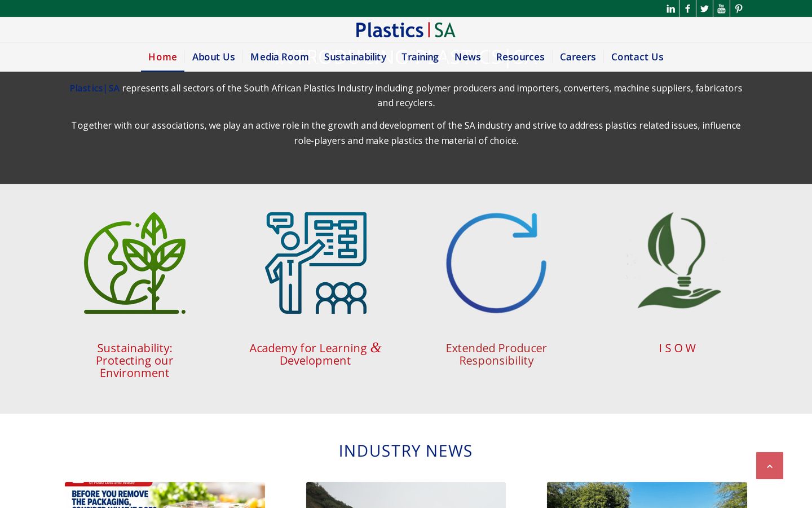812x508 pixels.
Task: Open the Sustainability menu
Action: 355,57
